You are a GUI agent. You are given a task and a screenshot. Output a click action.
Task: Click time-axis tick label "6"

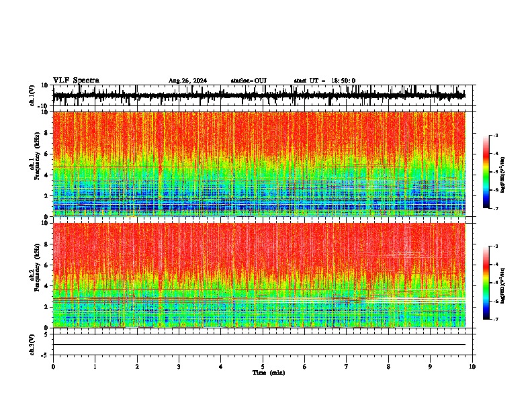(305, 367)
